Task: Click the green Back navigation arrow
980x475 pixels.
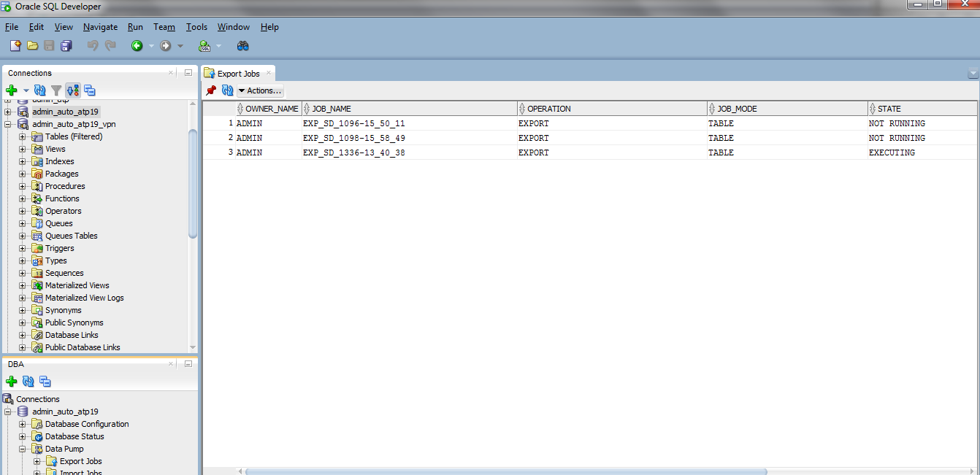Action: coord(137,46)
